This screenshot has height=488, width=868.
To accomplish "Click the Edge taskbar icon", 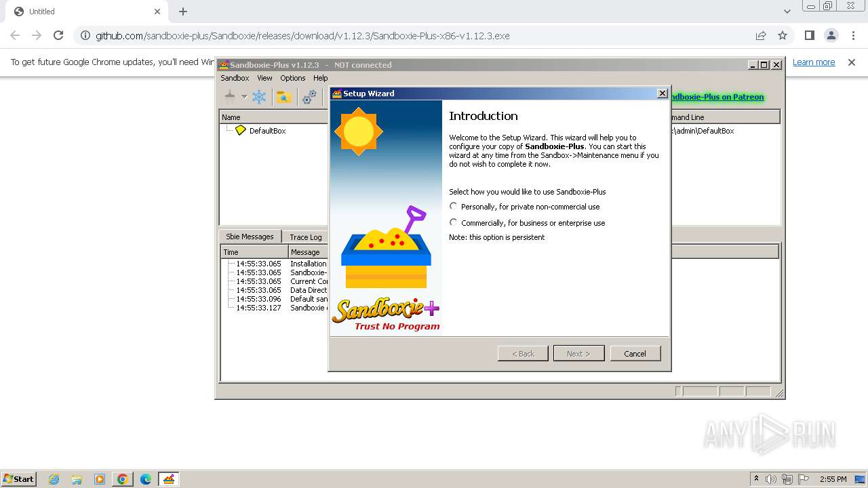I will coord(146,479).
